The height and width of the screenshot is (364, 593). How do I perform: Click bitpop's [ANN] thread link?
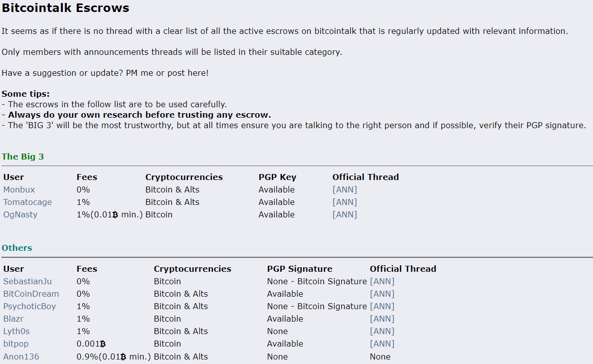[382, 344]
